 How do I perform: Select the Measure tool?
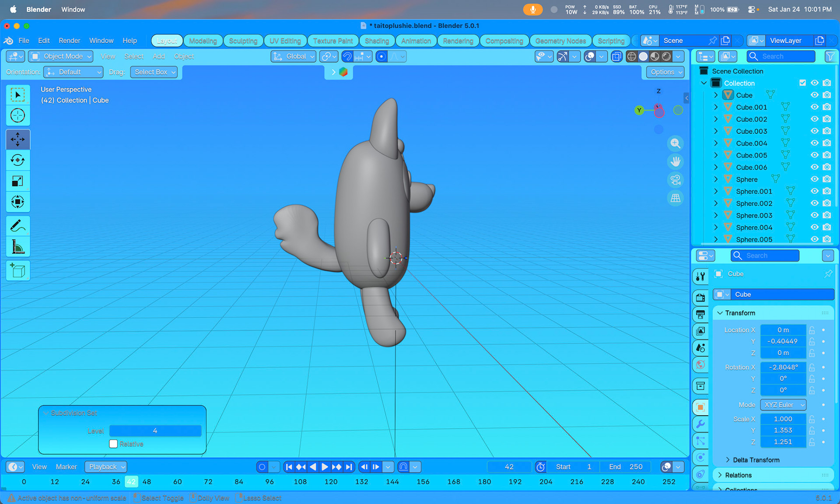(x=17, y=247)
